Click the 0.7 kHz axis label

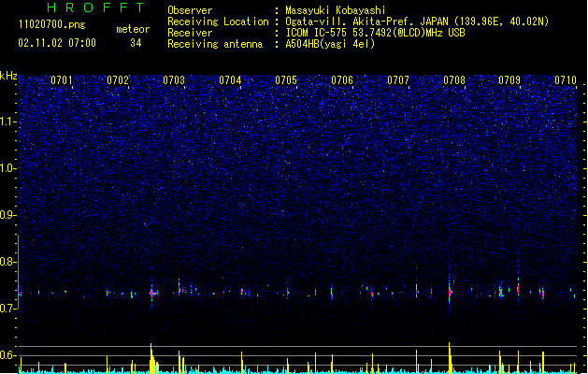7,309
